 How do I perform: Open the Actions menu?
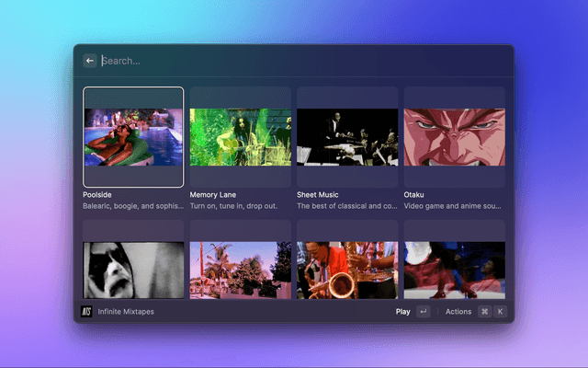tap(458, 312)
